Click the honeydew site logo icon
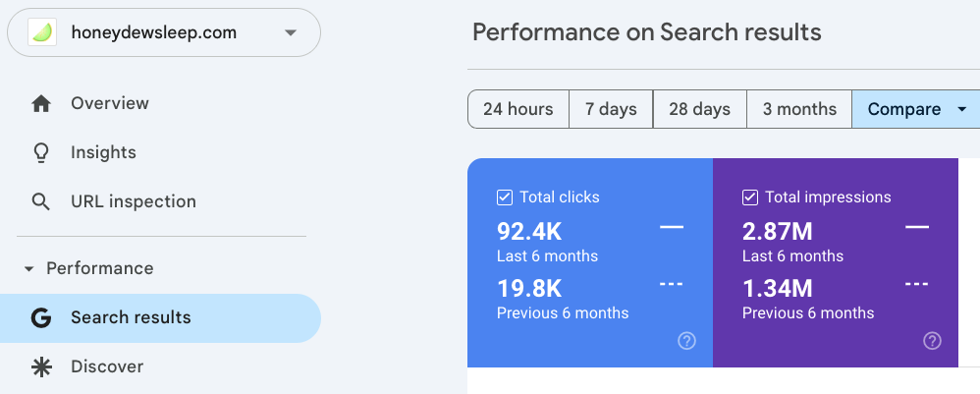 pos(42,32)
